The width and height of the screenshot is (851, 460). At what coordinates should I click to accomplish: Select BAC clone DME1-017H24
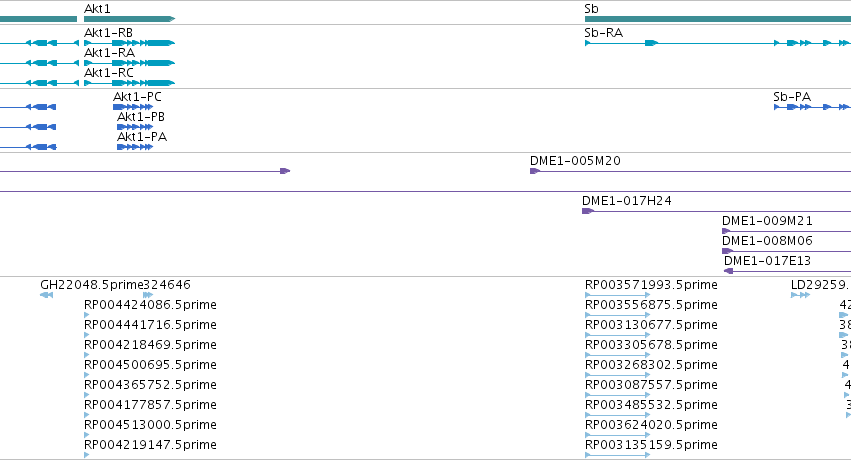tap(627, 201)
